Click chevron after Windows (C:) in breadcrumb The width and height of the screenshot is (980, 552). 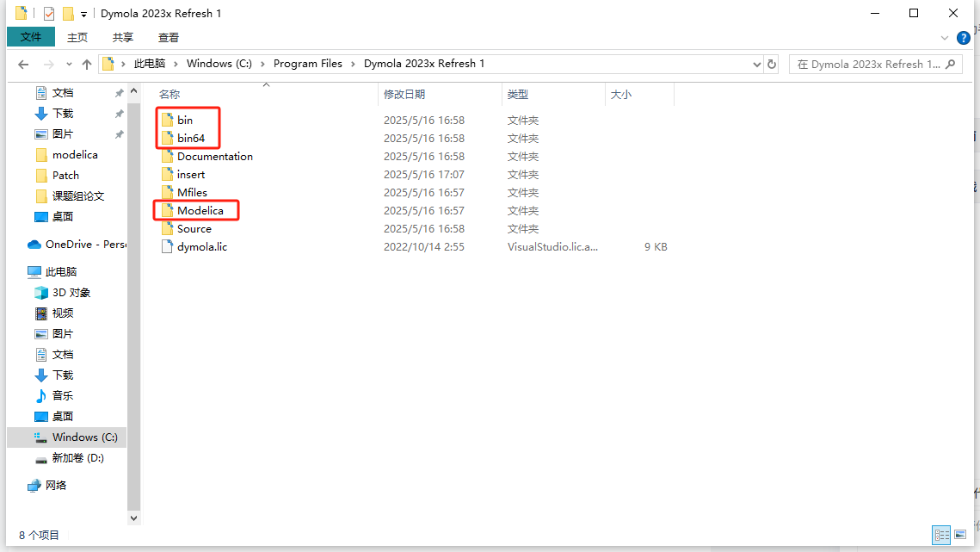[262, 64]
